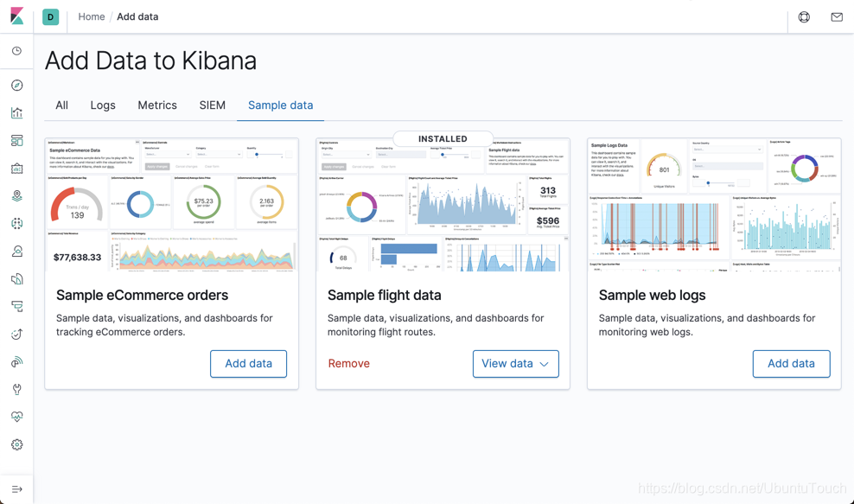
Task: Click the Sample flight data title
Action: coord(385,296)
